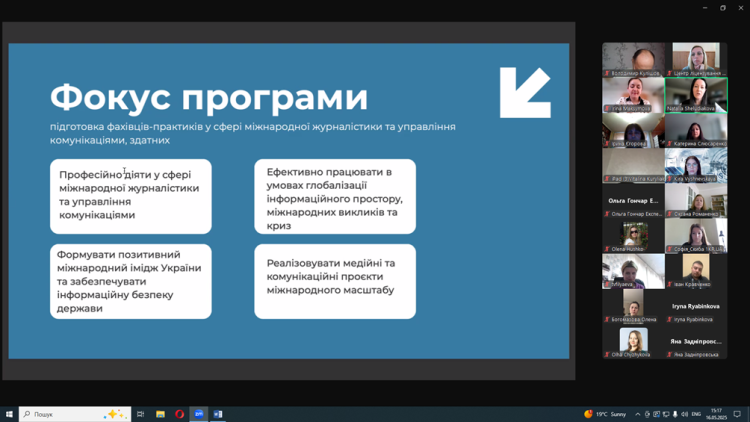Select Olha Chyzhykova's video tile

[x=633, y=341]
